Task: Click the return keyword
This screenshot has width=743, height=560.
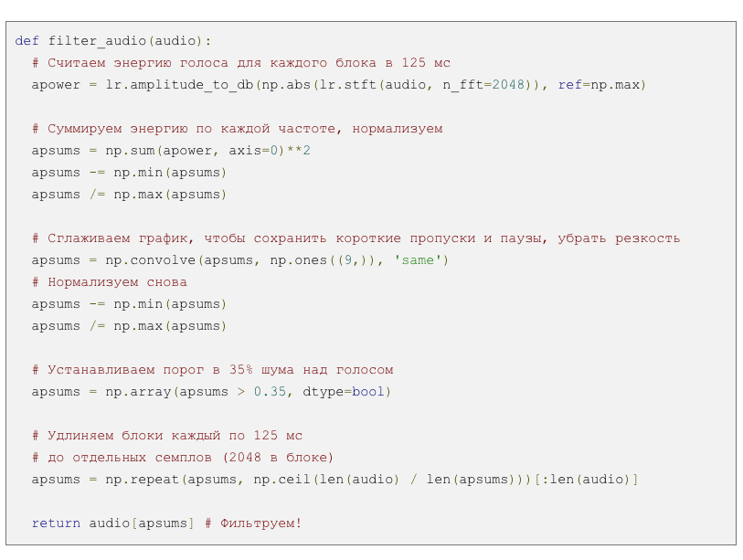Action: (x=55, y=523)
